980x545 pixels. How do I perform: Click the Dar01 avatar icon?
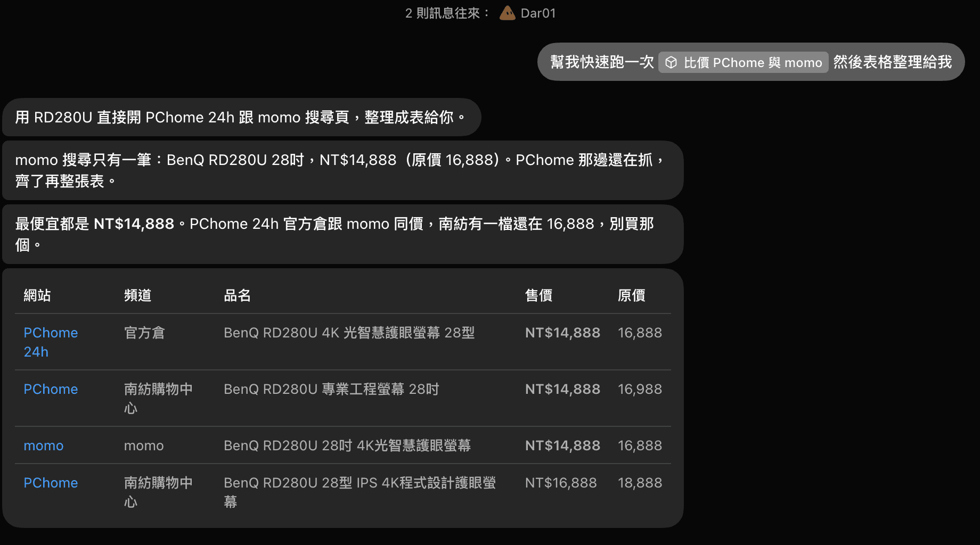coord(507,13)
